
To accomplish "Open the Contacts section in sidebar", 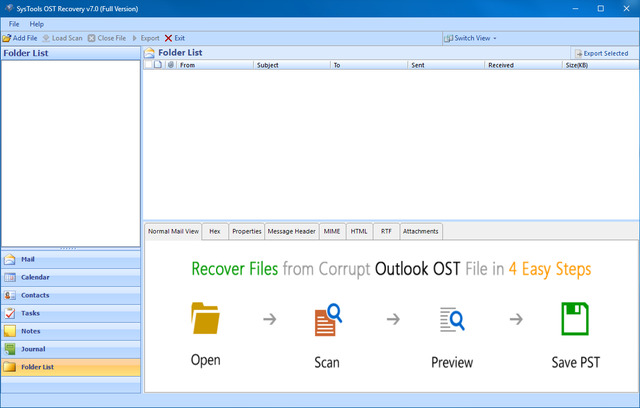I will pyautogui.click(x=70, y=295).
